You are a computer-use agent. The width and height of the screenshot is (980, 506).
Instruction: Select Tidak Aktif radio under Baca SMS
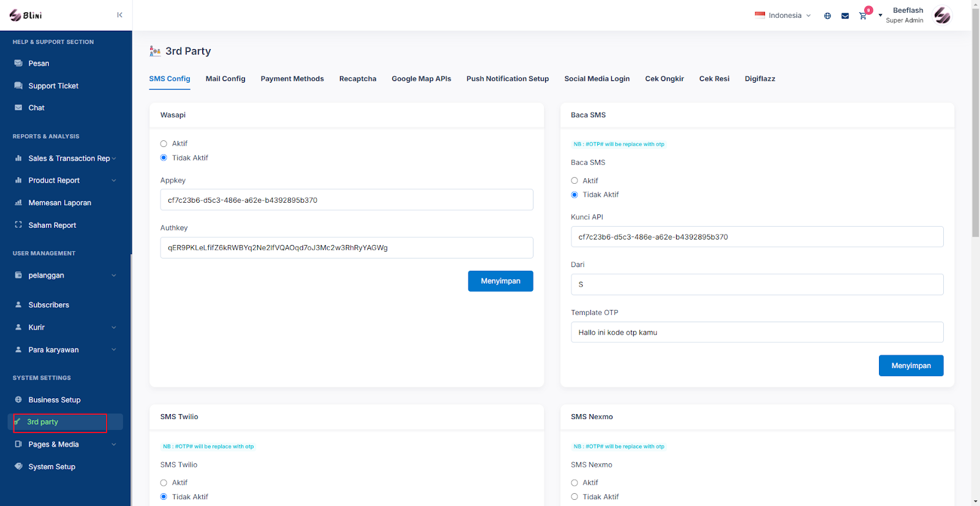(575, 195)
